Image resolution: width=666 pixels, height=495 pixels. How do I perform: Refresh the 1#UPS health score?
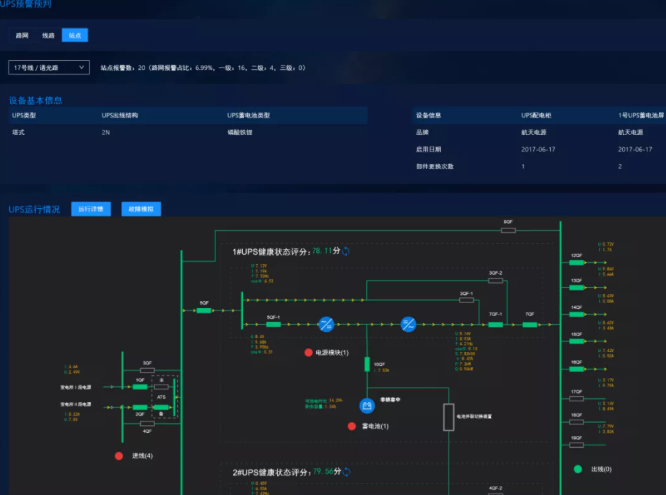(346, 252)
